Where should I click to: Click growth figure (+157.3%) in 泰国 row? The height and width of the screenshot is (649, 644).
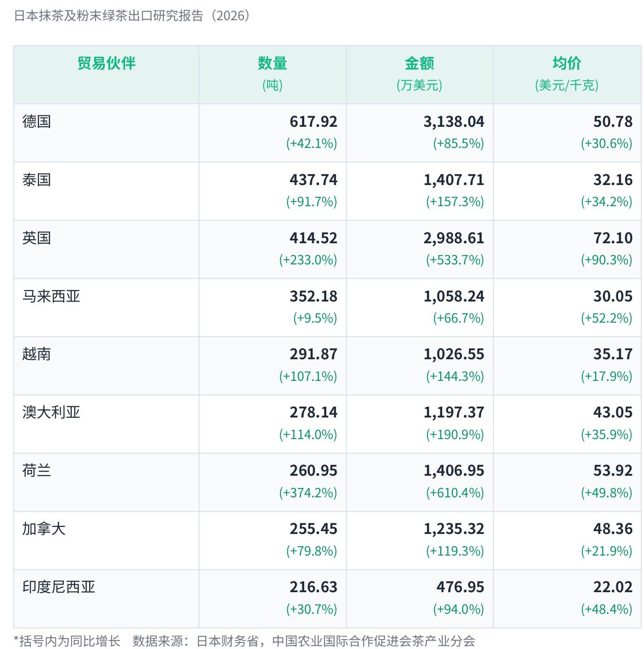(x=455, y=201)
